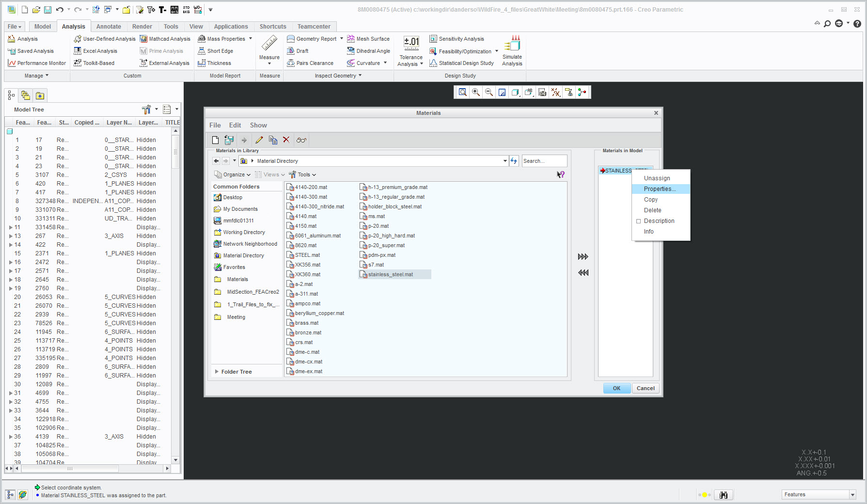This screenshot has width=867, height=504.
Task: Remove material from model with triple left arrows
Action: [x=583, y=273]
